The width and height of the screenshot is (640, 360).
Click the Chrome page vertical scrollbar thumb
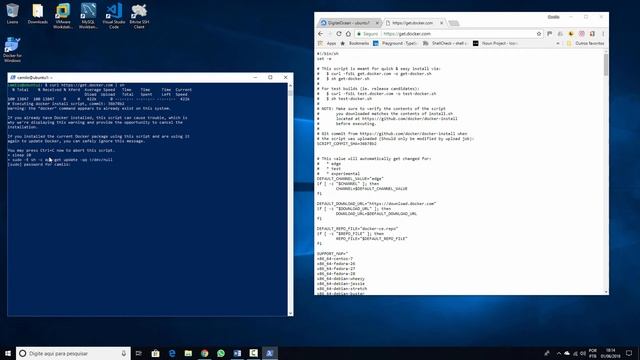(606, 65)
